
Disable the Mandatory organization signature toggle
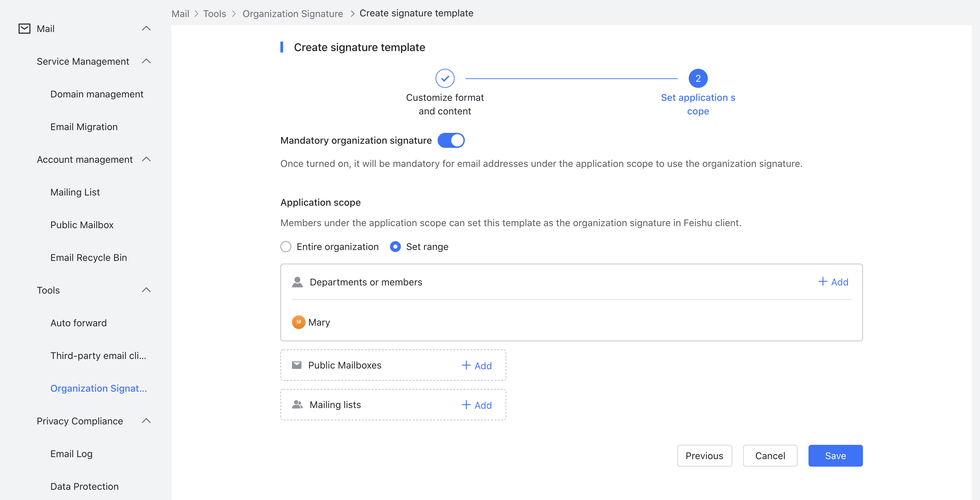(x=451, y=140)
